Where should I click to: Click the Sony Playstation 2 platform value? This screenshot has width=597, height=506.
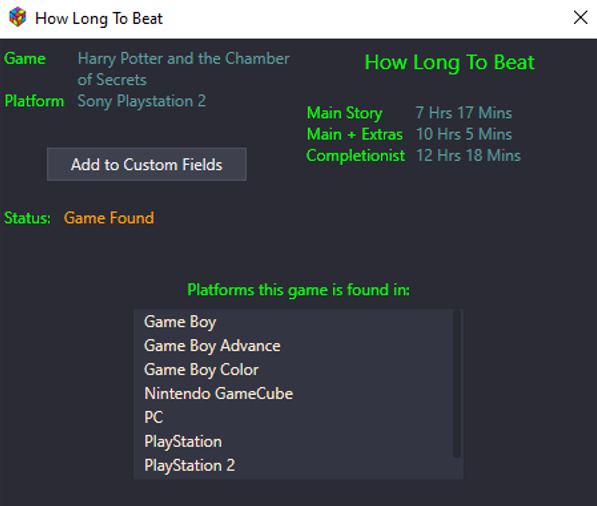pos(142,101)
